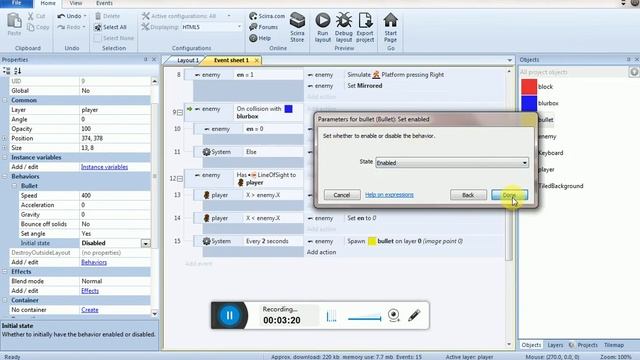The height and width of the screenshot is (360, 640).
Task: Click Select All in the ribbon
Action: tap(110, 27)
